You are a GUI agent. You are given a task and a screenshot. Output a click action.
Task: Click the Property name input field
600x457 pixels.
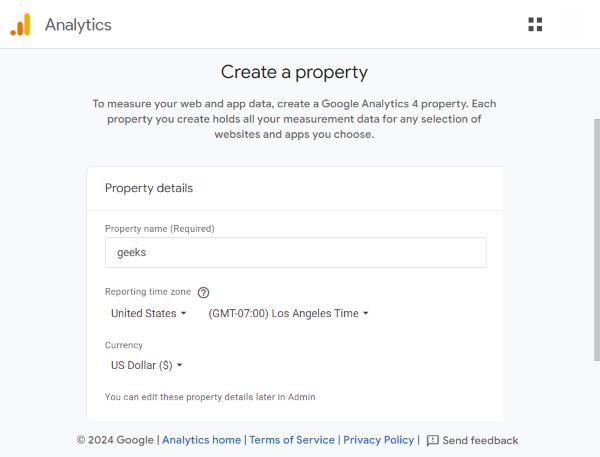tap(295, 253)
